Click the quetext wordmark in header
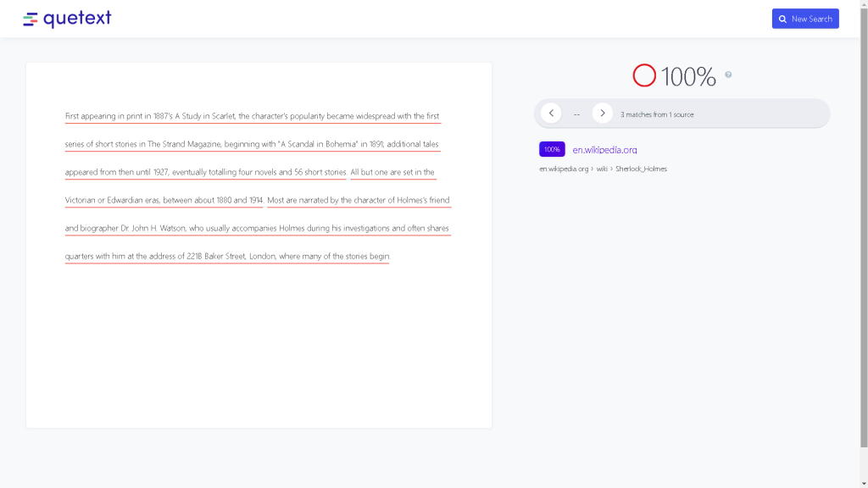 tap(77, 19)
